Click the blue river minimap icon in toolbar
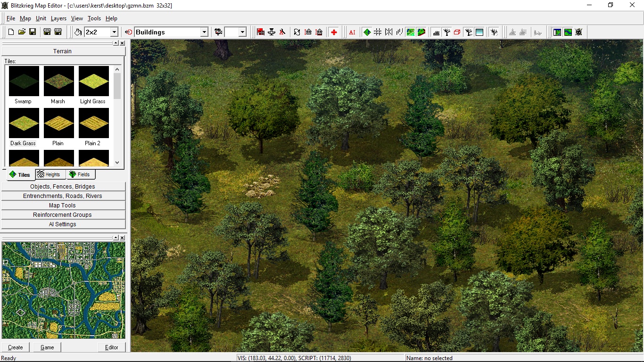 point(568,32)
